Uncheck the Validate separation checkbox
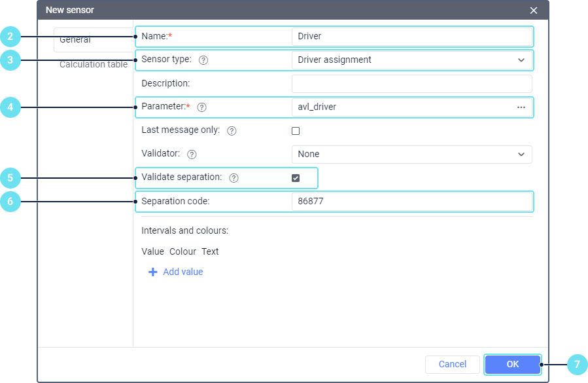The image size is (588, 383). point(296,177)
